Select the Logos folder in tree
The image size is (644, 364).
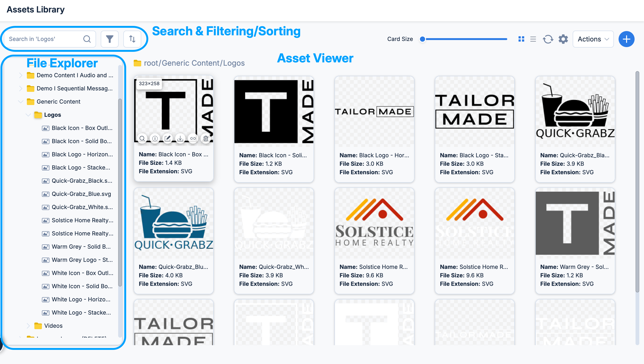[x=52, y=115]
